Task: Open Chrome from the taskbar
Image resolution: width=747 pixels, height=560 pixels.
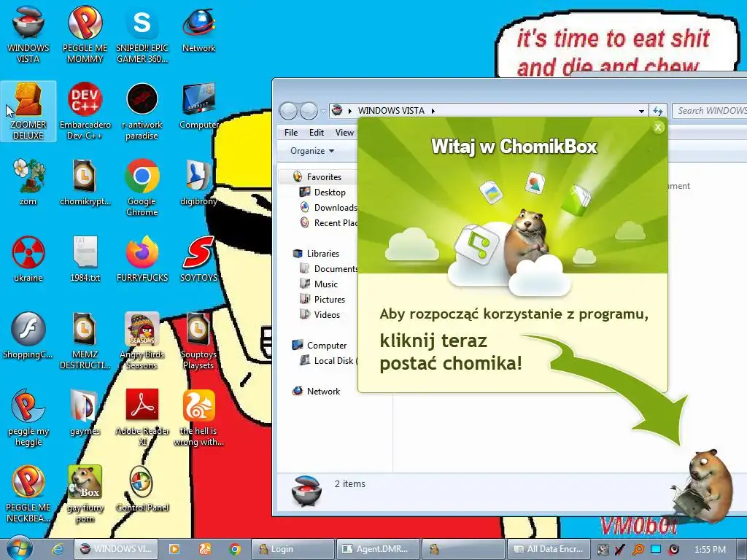Action: click(235, 549)
